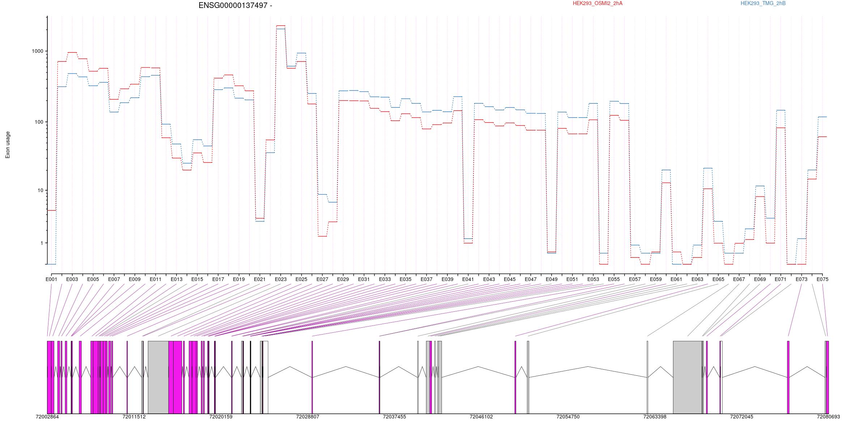The image size is (868, 434).
Task: Click exon label E065
Action: (718, 279)
